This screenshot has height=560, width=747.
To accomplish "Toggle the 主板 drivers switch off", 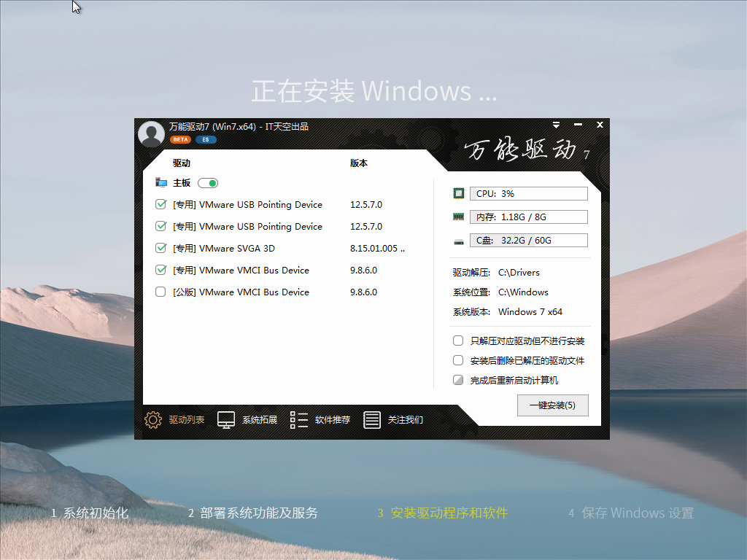I will pos(208,183).
